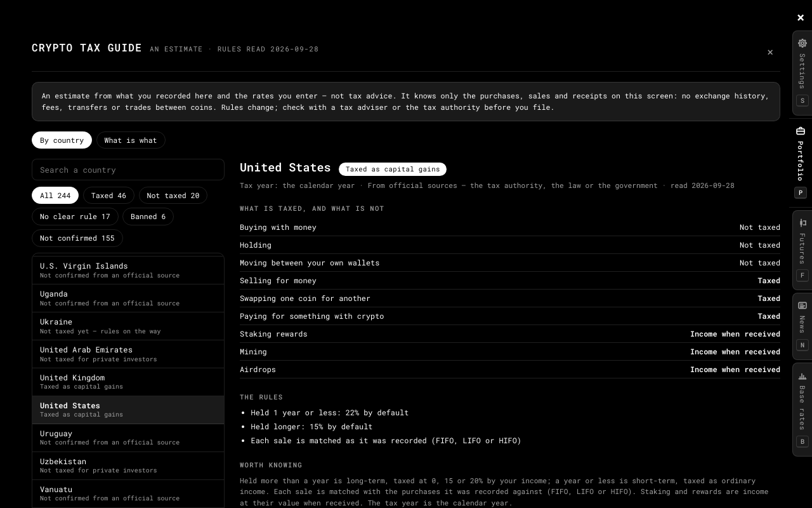Screen dimensions: 812x508
Task: Show the Banned 6 countries
Action: tap(148, 217)
